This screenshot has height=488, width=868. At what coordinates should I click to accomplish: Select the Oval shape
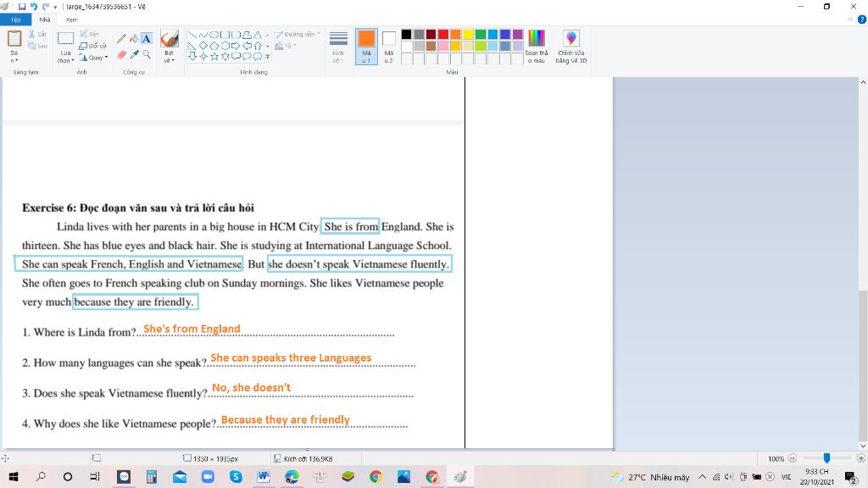214,35
